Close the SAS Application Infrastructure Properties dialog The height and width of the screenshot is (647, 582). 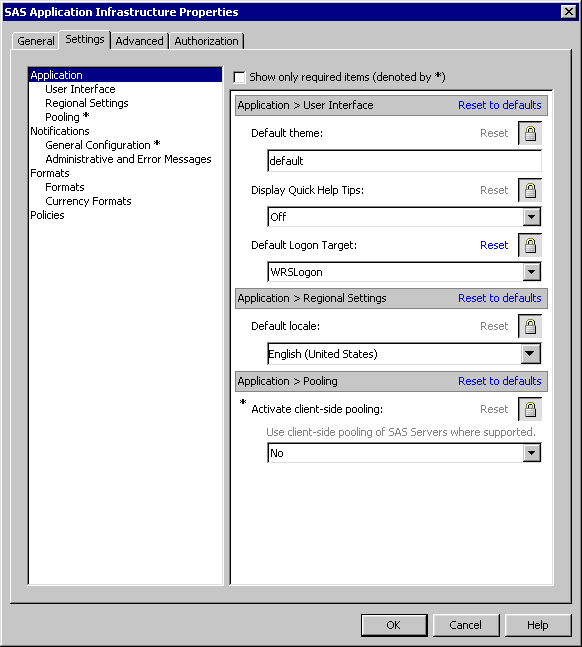pos(569,12)
